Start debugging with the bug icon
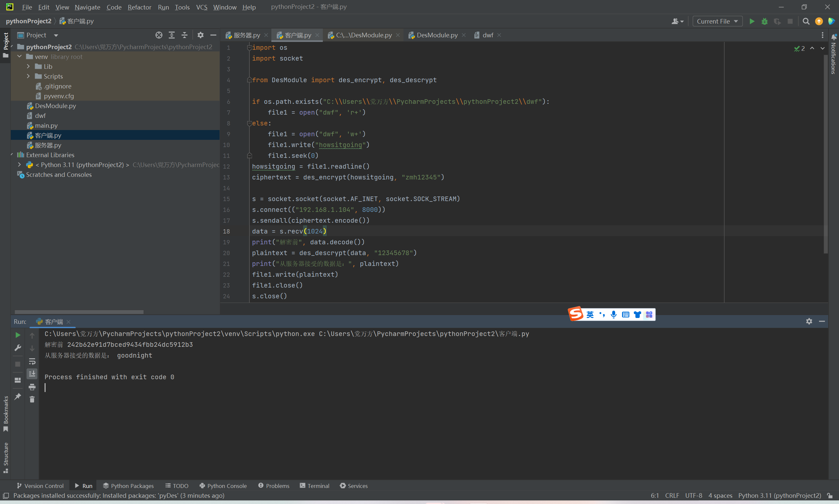This screenshot has height=504, width=839. [x=764, y=21]
